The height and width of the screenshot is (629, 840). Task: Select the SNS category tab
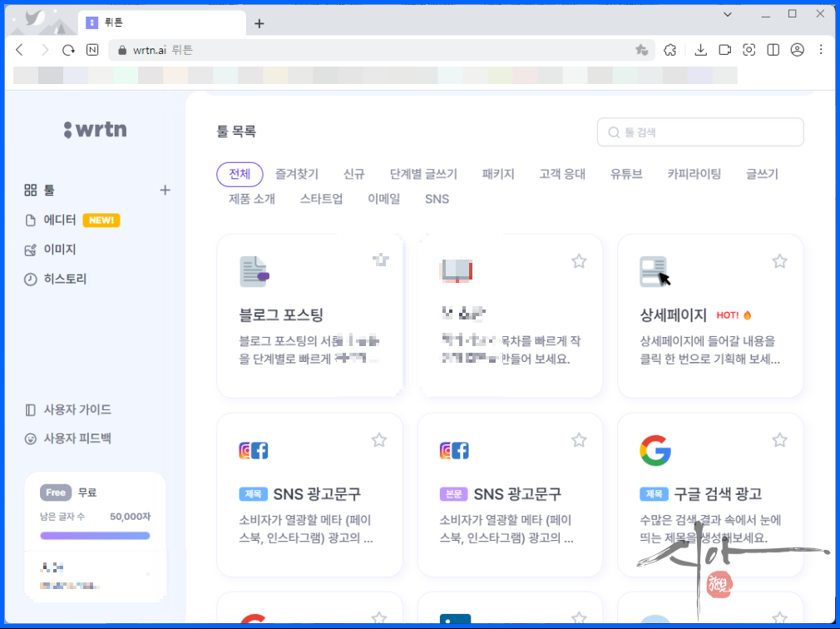pyautogui.click(x=437, y=199)
